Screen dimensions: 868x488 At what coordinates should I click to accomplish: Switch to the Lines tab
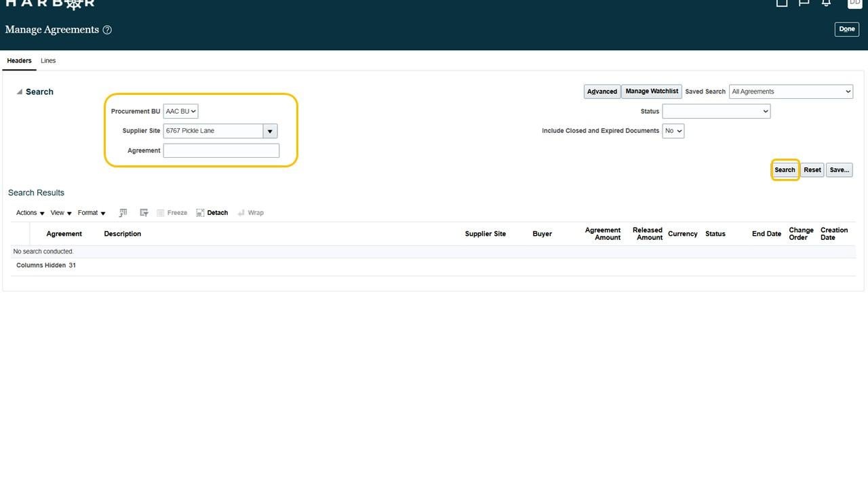[x=48, y=61]
